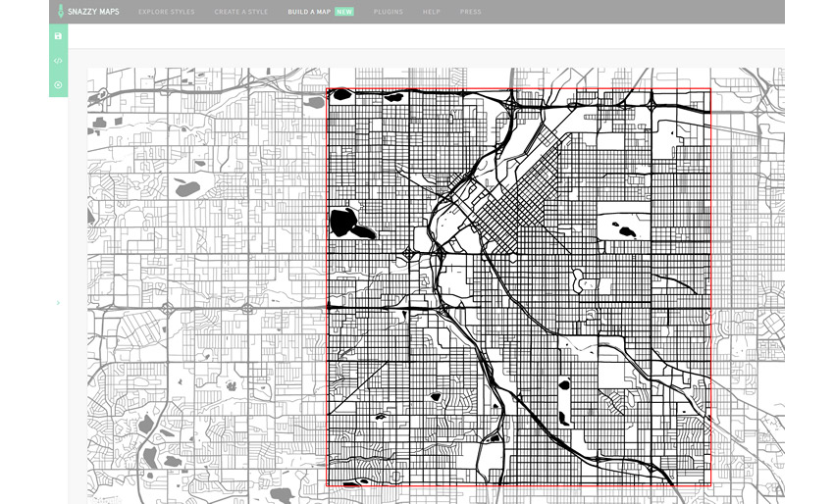Open the Help link

point(431,12)
